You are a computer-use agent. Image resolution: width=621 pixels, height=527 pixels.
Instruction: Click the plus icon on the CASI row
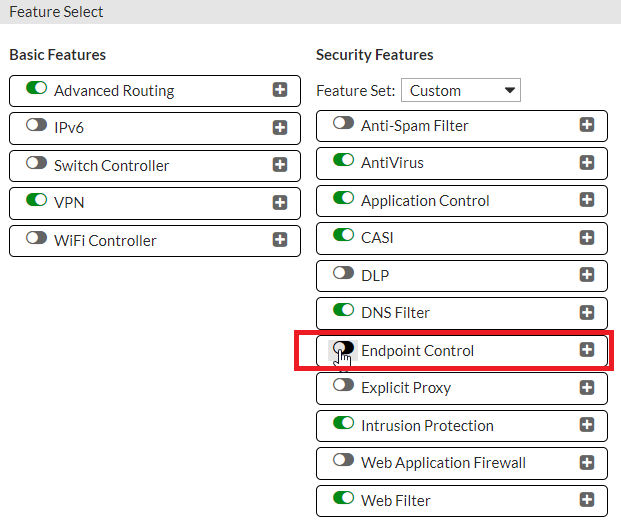click(x=587, y=238)
